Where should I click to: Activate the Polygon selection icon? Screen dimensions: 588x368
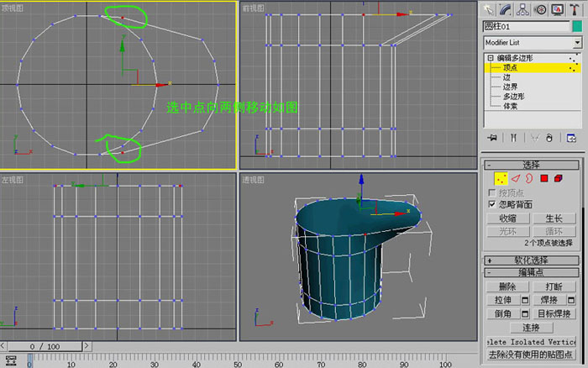[x=544, y=179]
